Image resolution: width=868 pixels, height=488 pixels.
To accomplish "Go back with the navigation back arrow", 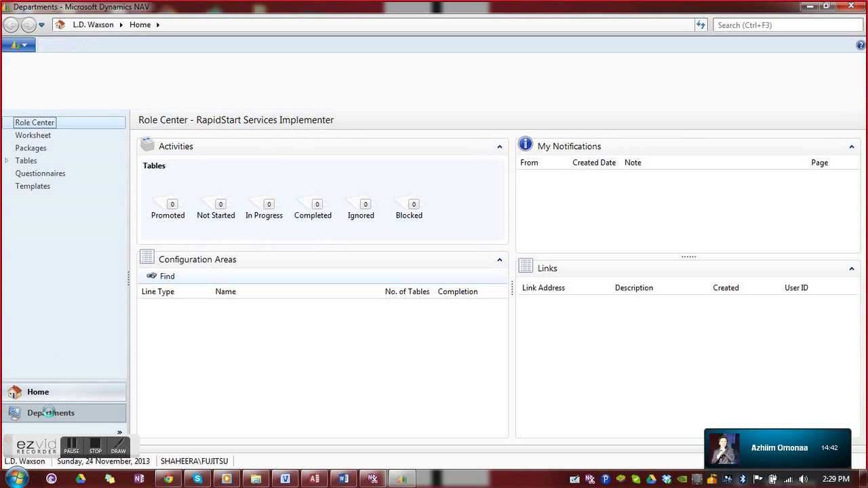I will tap(11, 25).
